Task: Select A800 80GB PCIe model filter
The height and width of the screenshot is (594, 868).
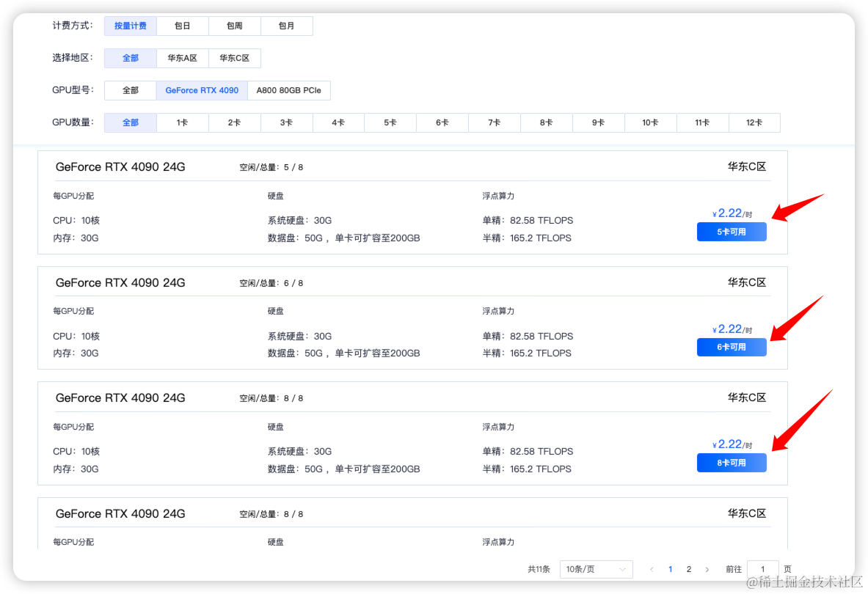Action: tap(289, 90)
